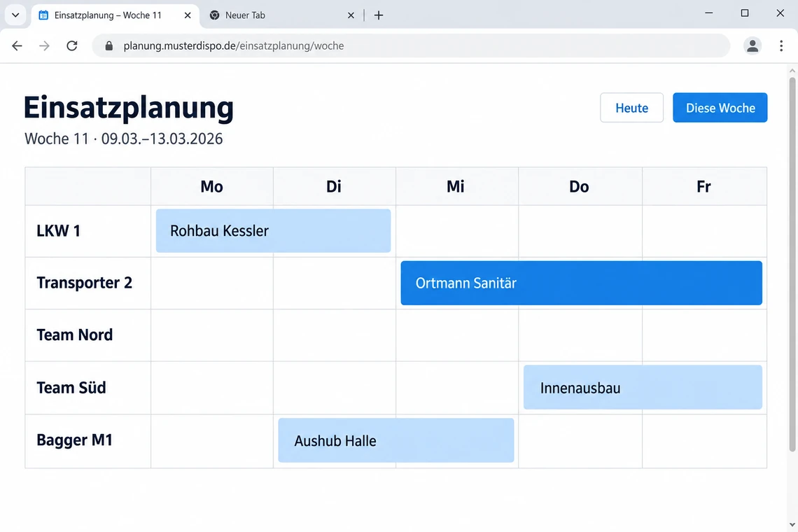This screenshot has width=798, height=532.
Task: Open the Rohbau Kessler booking
Action: [x=273, y=230]
